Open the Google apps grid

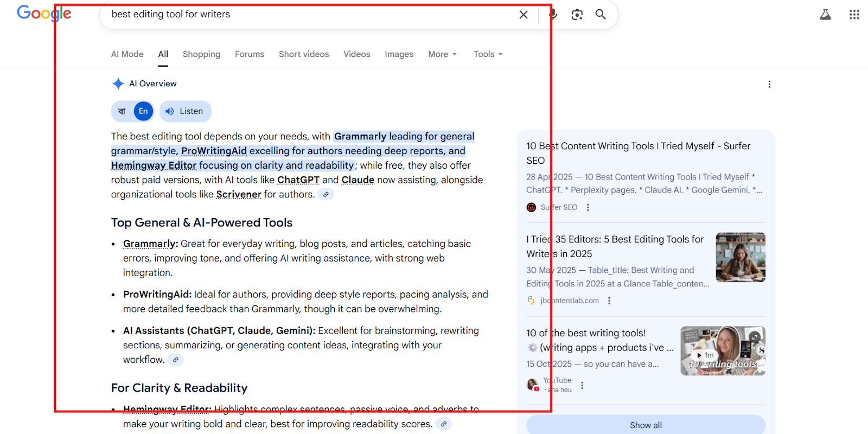(x=854, y=15)
